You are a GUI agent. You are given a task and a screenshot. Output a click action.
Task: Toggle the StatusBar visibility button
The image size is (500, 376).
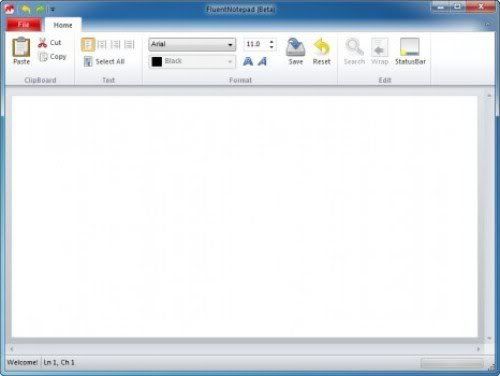point(410,51)
